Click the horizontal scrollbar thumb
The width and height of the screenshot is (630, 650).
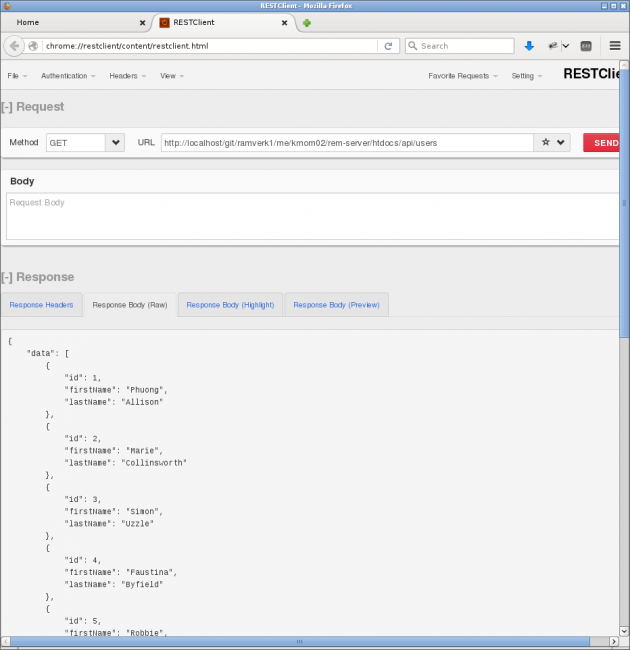point(300,641)
